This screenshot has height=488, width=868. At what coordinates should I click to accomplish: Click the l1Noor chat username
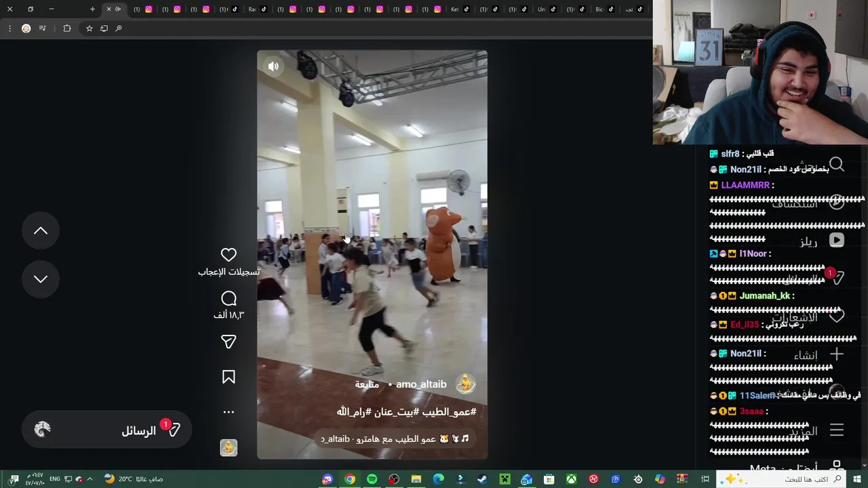[753, 253]
